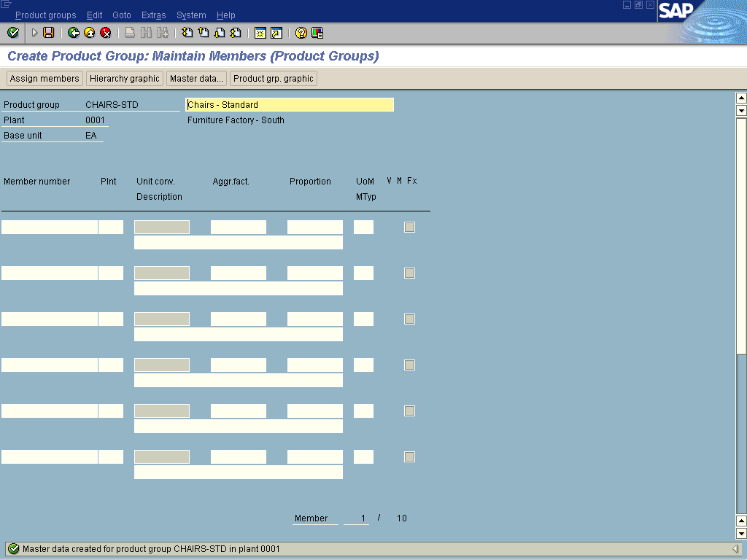Click the down arrow below the scrollbar's top up arrow
Image resolution: width=747 pixels, height=560 pixels.
[741, 111]
